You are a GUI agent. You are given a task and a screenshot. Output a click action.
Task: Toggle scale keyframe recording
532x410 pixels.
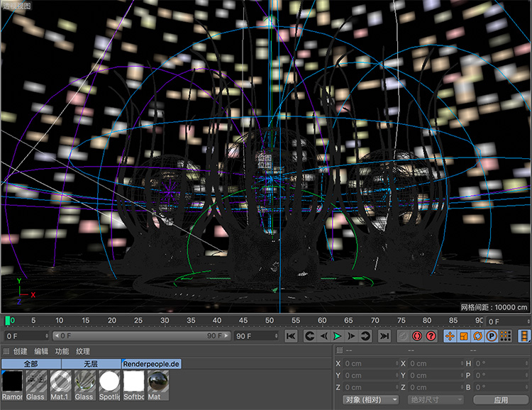pyautogui.click(x=463, y=336)
